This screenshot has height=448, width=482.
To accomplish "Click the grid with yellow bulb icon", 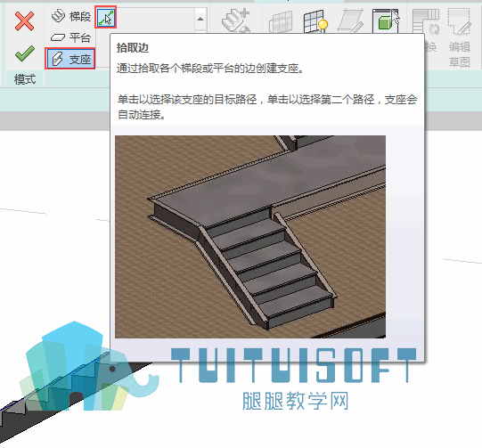I will [x=315, y=20].
